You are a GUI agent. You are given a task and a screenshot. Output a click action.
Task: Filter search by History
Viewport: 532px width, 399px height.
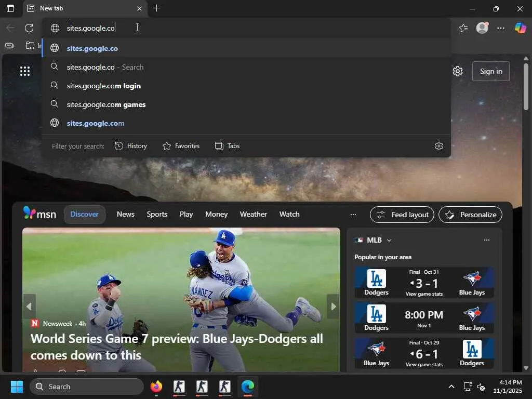point(131,146)
